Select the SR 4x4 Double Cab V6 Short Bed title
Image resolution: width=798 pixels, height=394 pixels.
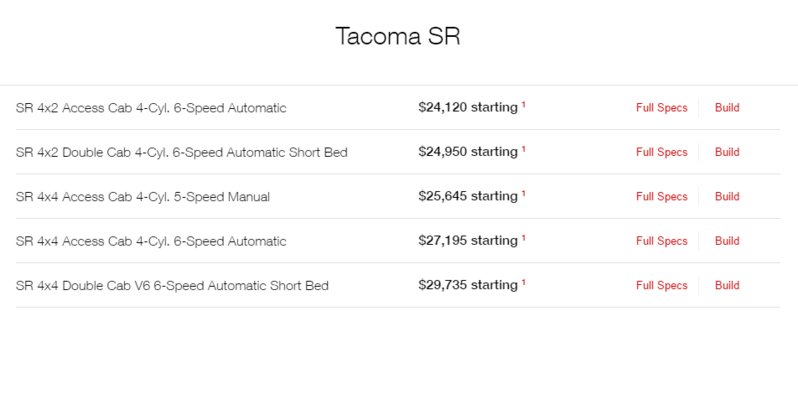point(172,286)
